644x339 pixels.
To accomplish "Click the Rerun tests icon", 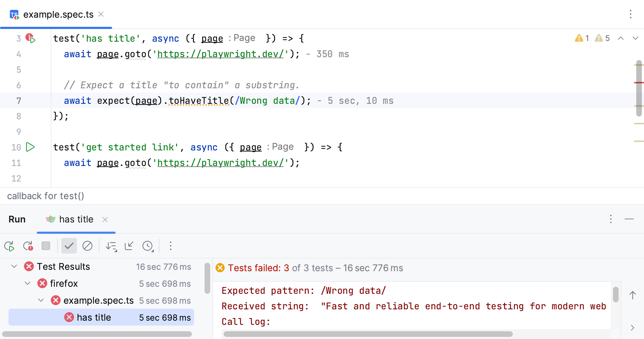I will point(9,246).
